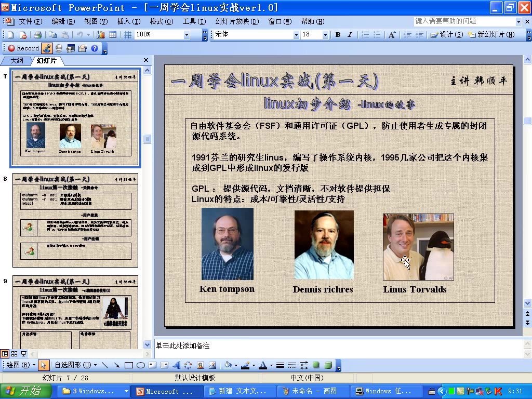Open the zoom percentage dropdown
The height and width of the screenshot is (399, 532).
click(187, 35)
